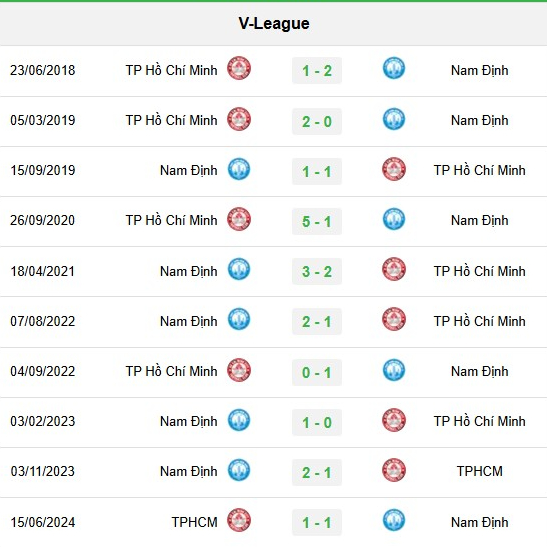547x547 pixels.
Task: Select the 3 - 2 score on 18/04/2021
Action: point(317,271)
